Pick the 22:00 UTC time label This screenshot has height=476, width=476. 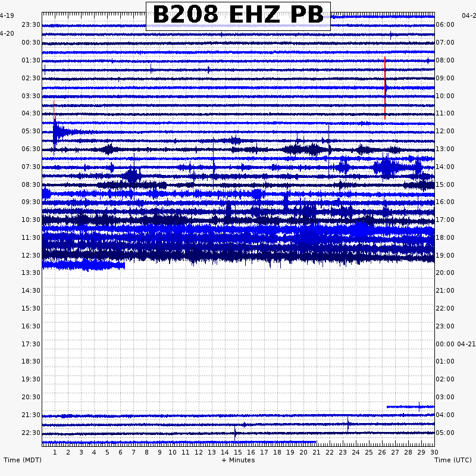445,308
